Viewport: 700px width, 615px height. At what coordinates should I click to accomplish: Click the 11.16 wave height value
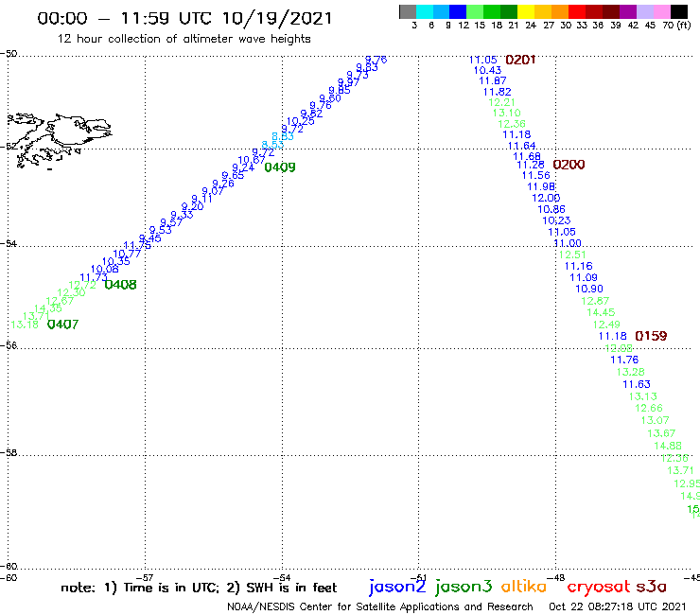coord(579,266)
